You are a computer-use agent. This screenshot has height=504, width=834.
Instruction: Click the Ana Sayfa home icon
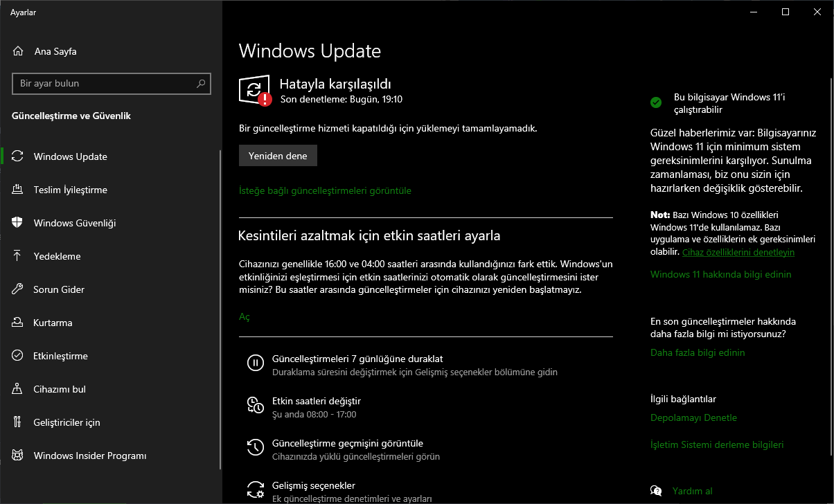click(18, 51)
